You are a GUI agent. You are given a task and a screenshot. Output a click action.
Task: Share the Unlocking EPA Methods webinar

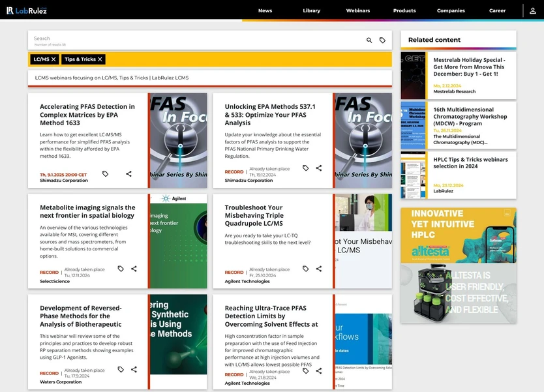(x=319, y=168)
